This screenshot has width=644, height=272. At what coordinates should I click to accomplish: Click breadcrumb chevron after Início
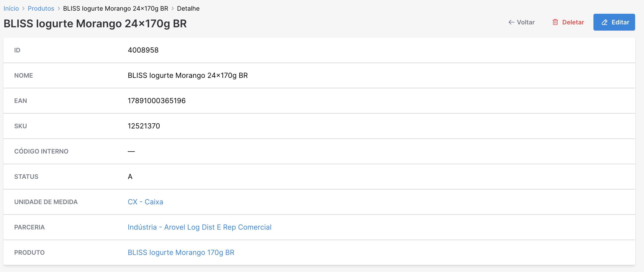point(23,8)
